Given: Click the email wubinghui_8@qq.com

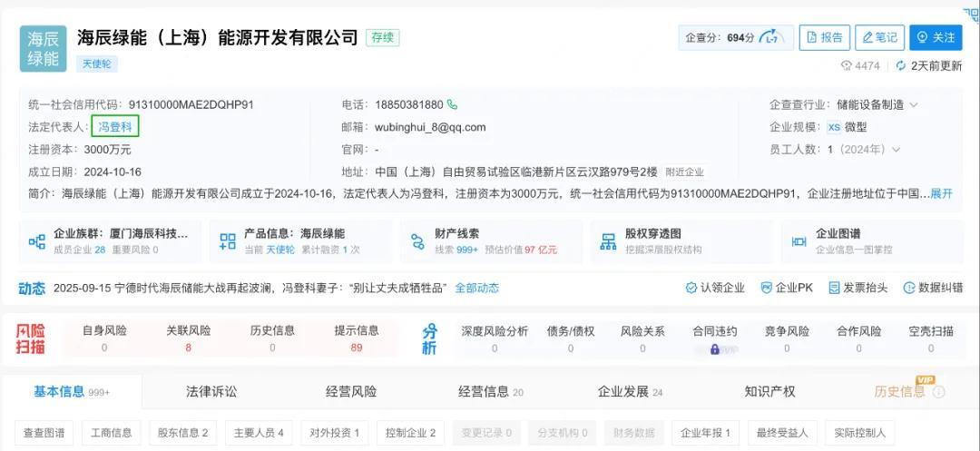Looking at the screenshot, I should (x=430, y=127).
